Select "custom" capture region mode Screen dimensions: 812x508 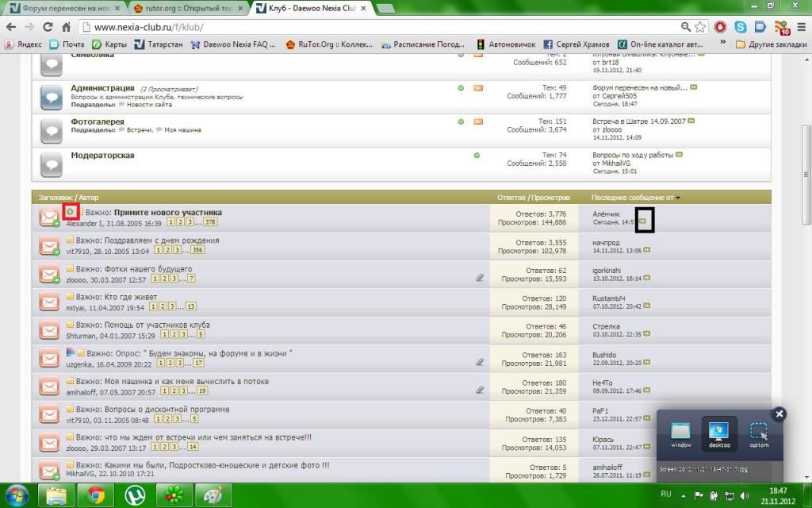759,435
